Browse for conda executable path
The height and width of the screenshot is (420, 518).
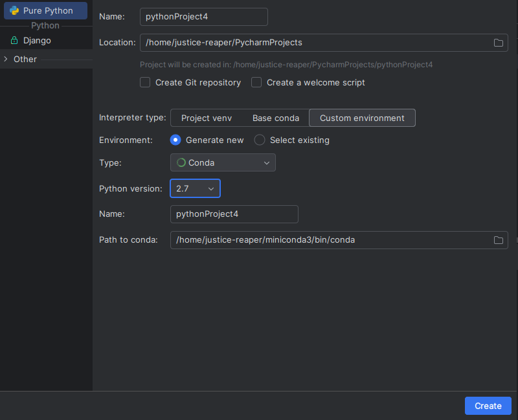pyautogui.click(x=499, y=240)
